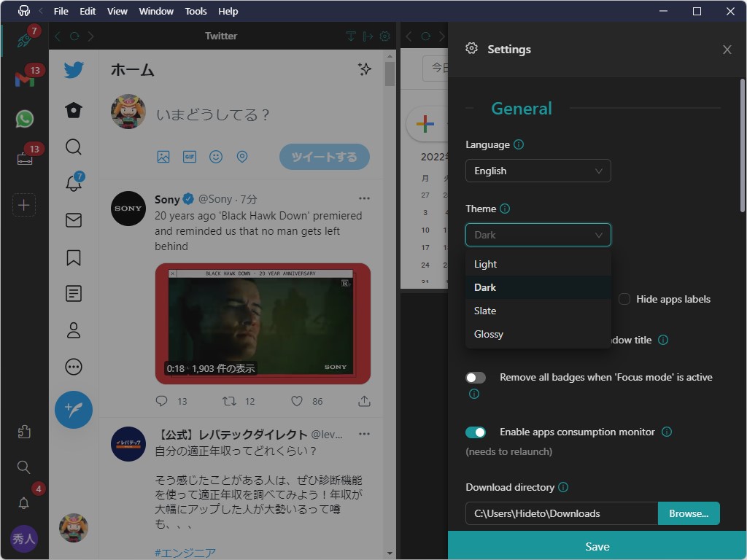
Task: Open Twitter Direct Messages envelope
Action: pyautogui.click(x=73, y=220)
